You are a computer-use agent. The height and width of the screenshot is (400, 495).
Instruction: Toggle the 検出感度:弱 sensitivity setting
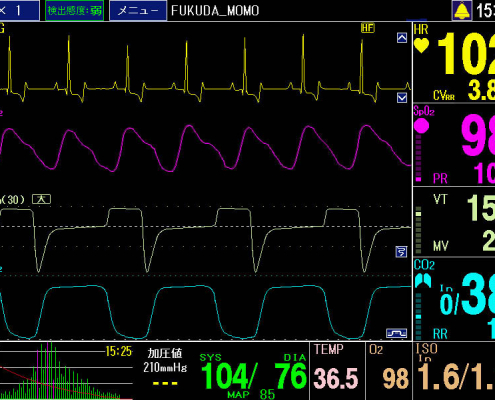[74, 11]
